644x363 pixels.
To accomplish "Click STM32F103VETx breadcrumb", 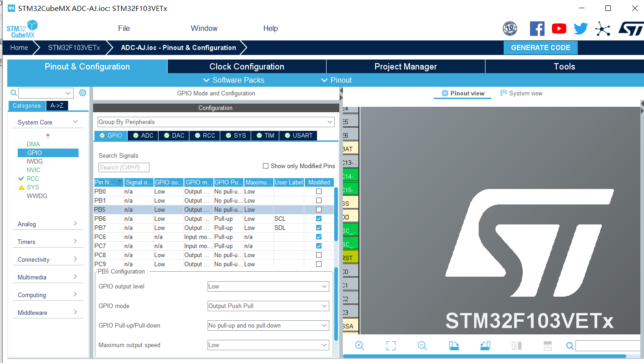I will 74,48.
